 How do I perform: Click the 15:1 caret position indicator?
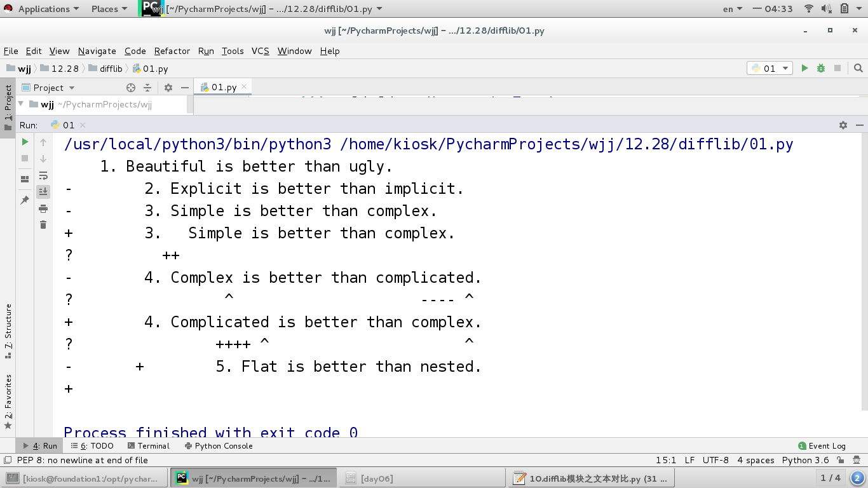pyautogui.click(x=666, y=460)
